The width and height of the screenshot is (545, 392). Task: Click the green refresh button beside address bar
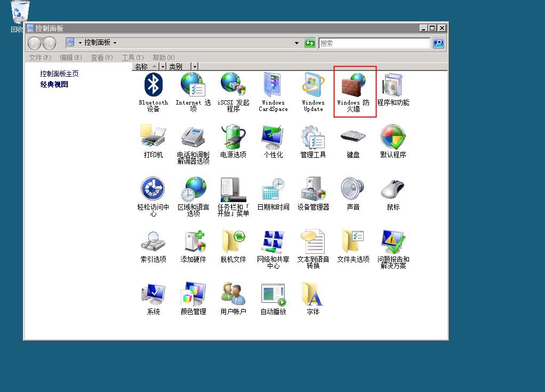tap(310, 43)
